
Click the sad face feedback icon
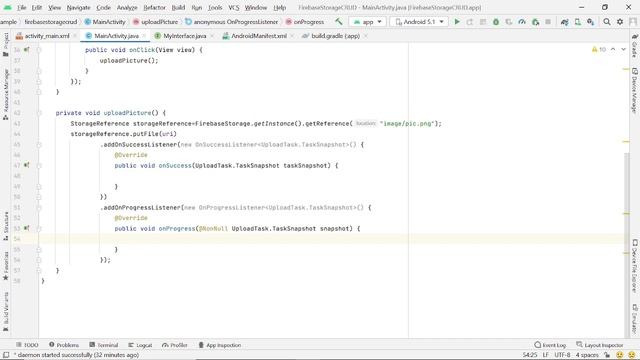632,355
